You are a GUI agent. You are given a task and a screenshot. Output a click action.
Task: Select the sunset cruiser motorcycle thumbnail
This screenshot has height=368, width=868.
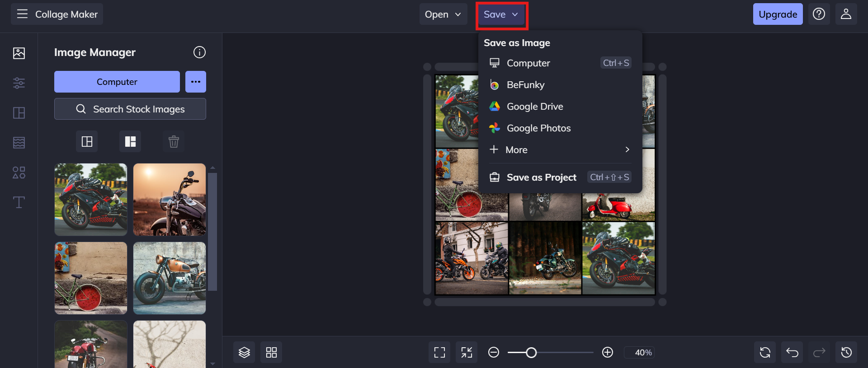pyautogui.click(x=170, y=200)
